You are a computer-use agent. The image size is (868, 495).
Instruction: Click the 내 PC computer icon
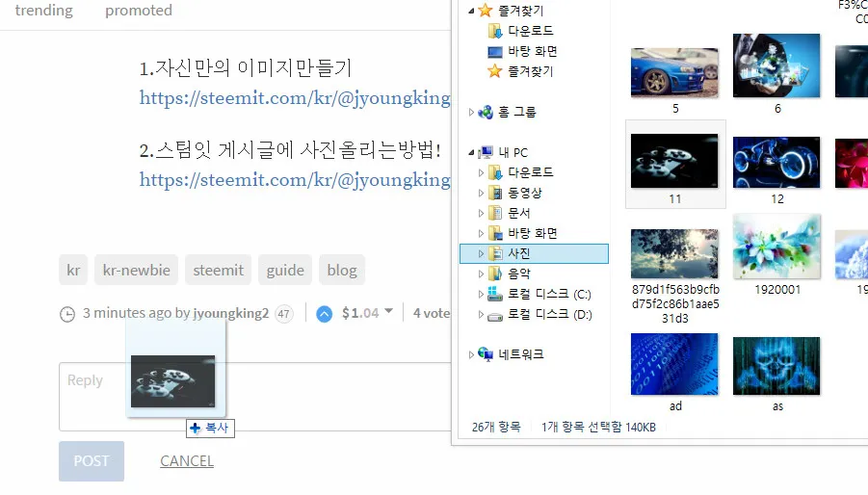click(x=486, y=152)
